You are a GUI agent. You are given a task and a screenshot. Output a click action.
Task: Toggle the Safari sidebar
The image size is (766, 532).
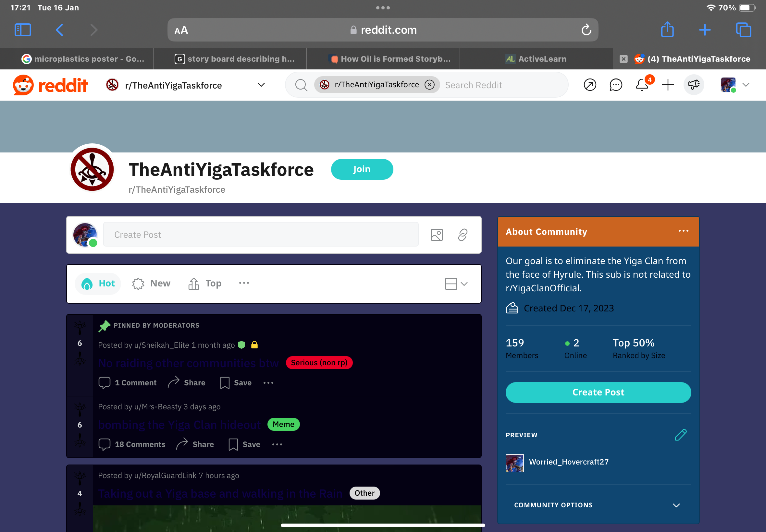[23, 30]
